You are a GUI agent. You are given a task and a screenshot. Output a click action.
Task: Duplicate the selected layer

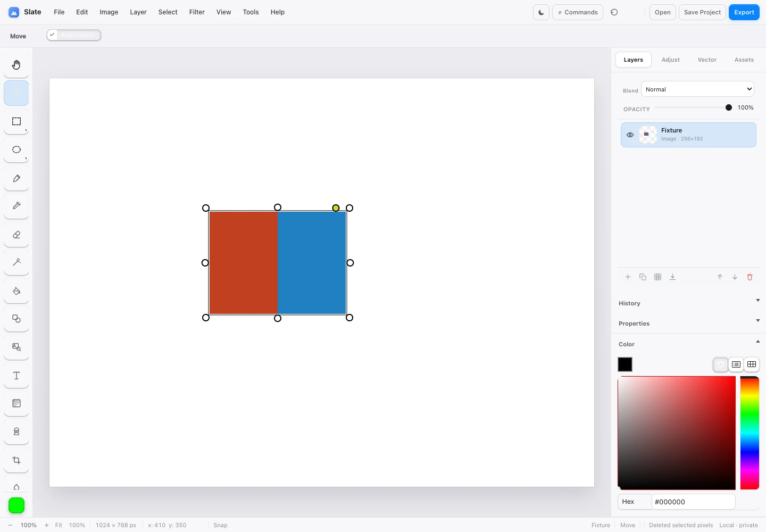pyautogui.click(x=643, y=277)
